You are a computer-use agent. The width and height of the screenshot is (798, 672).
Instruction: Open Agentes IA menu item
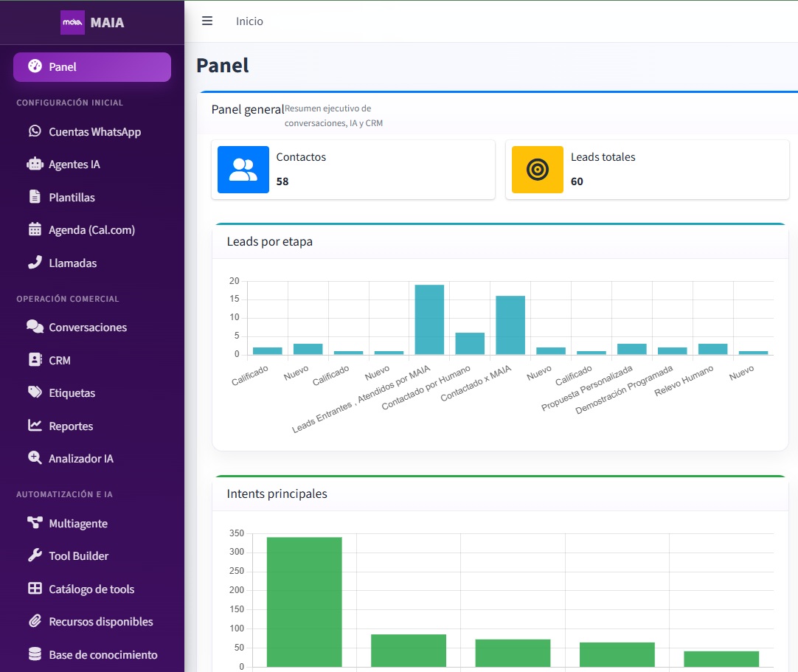92,164
